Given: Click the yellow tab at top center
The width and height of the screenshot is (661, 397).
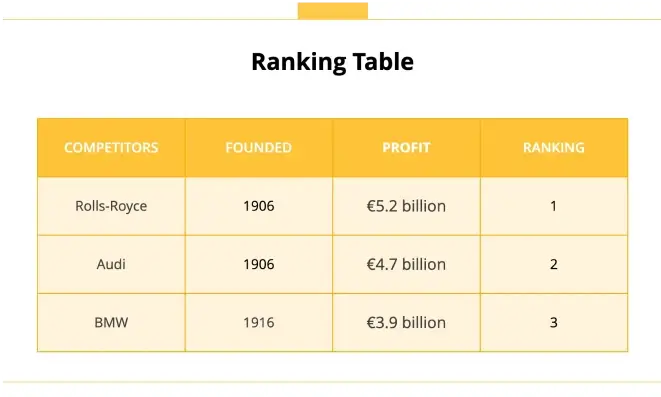Looking at the screenshot, I should [333, 11].
